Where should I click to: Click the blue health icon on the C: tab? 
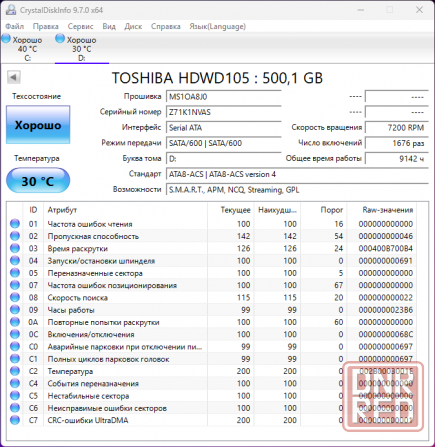click(6, 39)
